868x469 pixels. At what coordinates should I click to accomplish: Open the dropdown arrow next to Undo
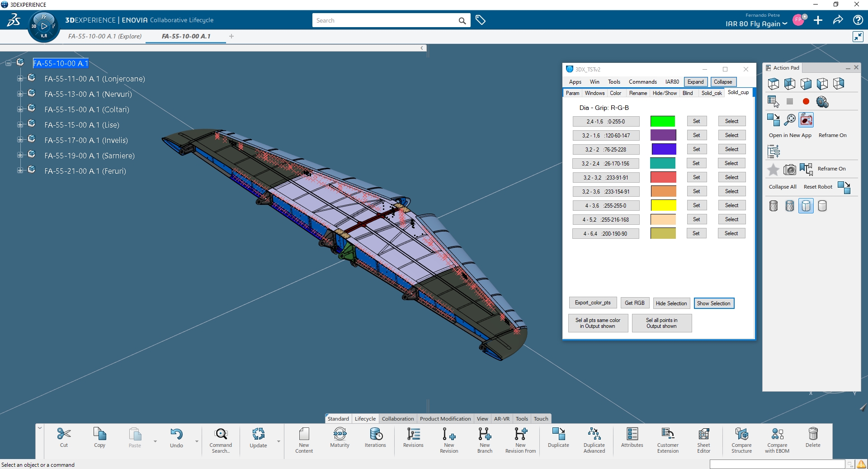click(x=197, y=441)
